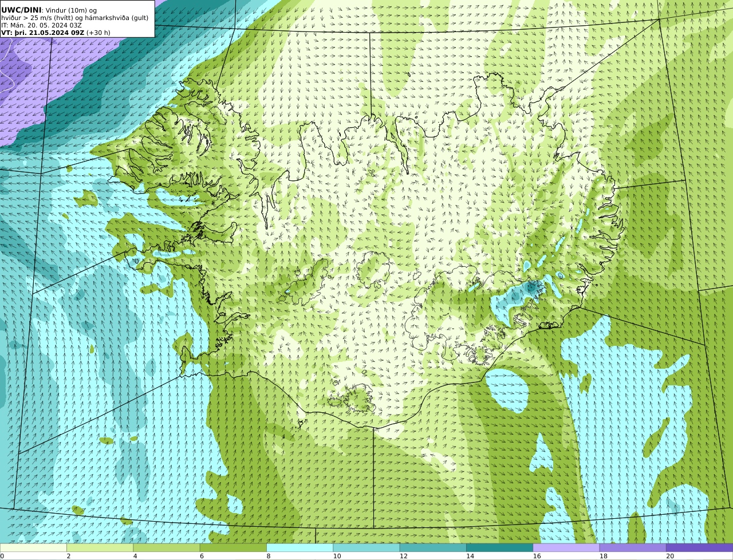This screenshot has width=733, height=560.
Task: Click the 4–6 m/s green legend swatch
Action: pos(167,548)
